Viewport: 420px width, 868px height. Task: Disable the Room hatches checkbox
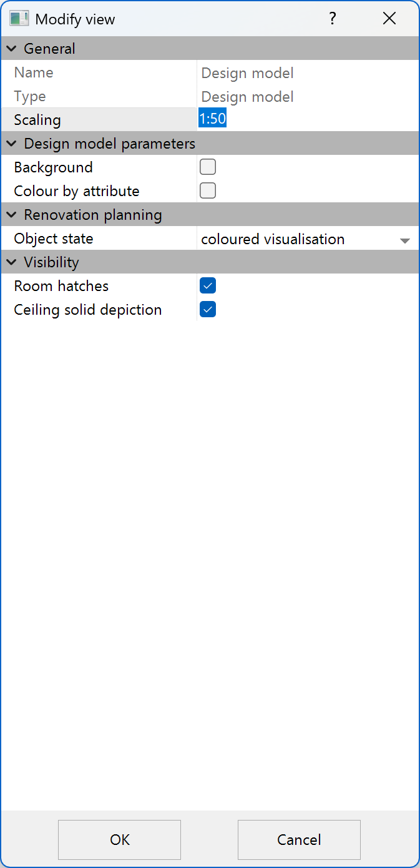click(x=207, y=285)
